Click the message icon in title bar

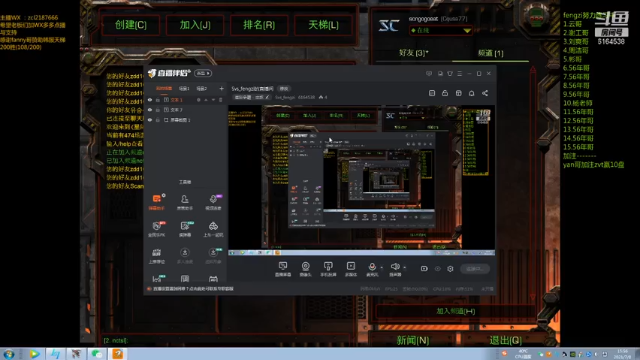tap(429, 73)
